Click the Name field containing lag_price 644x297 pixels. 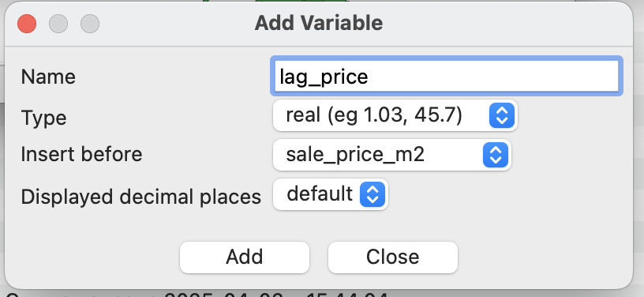(x=446, y=77)
